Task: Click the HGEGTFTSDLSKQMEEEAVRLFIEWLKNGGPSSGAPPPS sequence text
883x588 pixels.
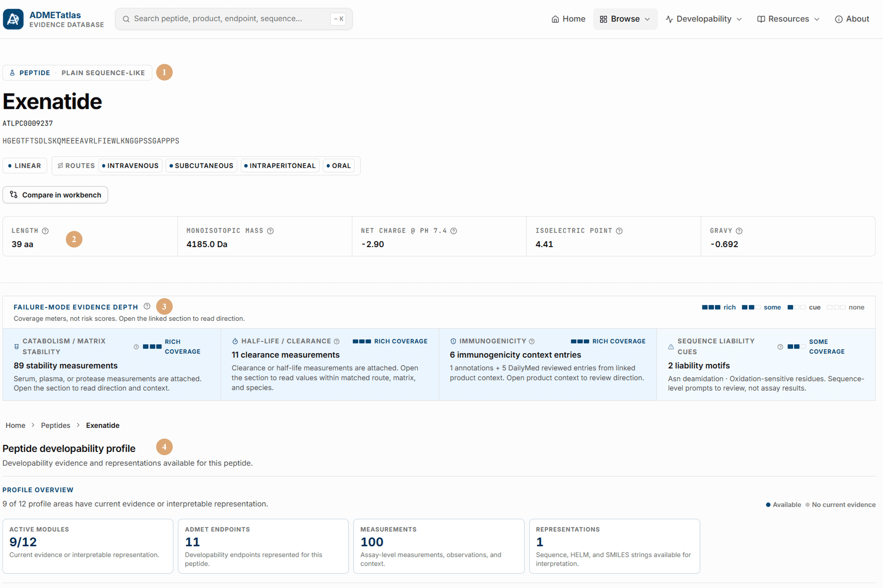Action: pyautogui.click(x=91, y=141)
